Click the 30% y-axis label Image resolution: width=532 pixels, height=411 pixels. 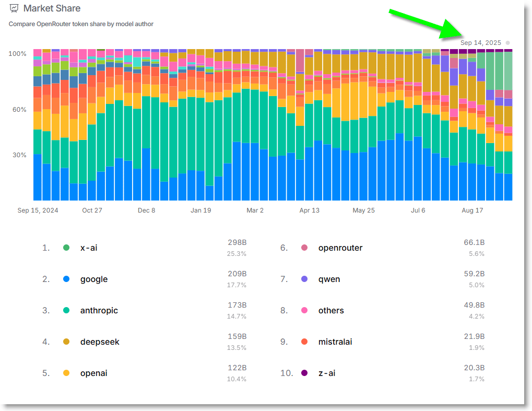coord(19,155)
